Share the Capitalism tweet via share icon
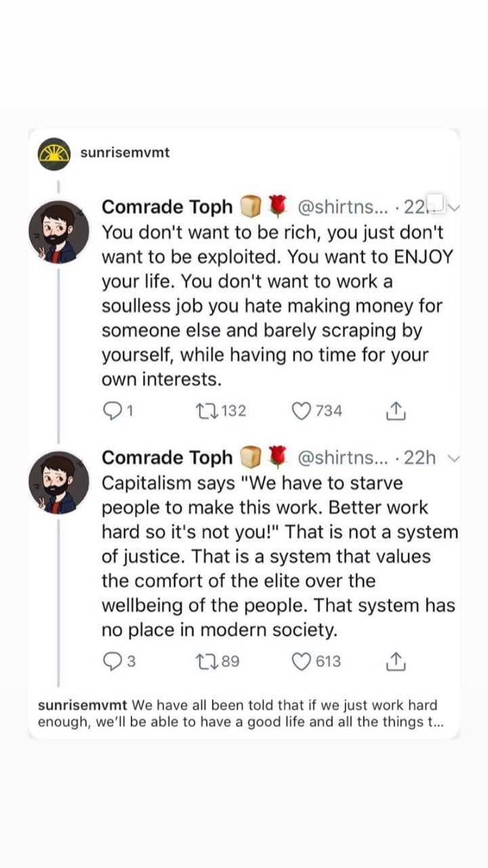The width and height of the screenshot is (488, 868). [395, 661]
